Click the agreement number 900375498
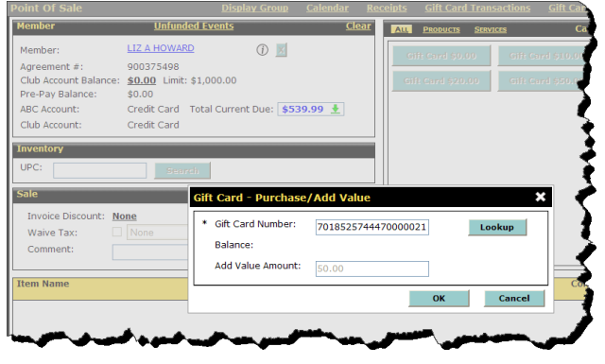The image size is (605, 364). pyautogui.click(x=153, y=67)
